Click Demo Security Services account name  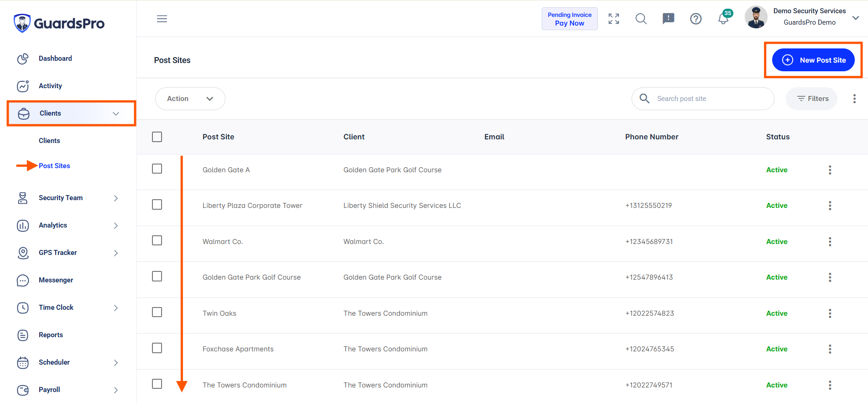coord(810,11)
